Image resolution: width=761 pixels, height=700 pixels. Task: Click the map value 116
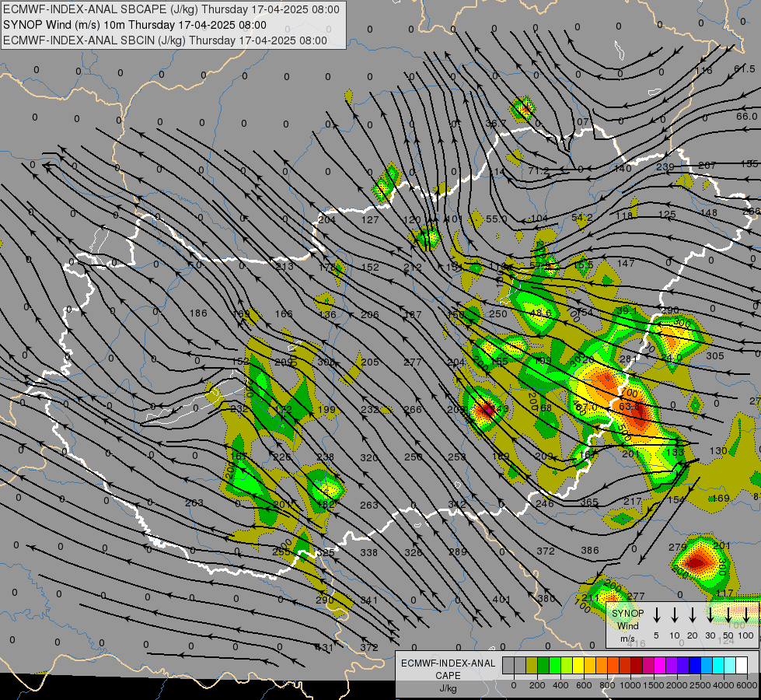tap(703, 71)
